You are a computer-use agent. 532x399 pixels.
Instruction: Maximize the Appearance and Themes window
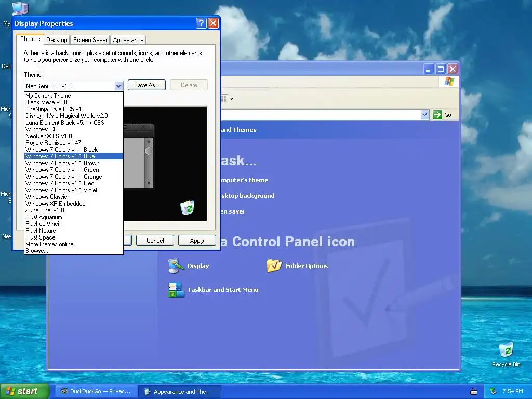(441, 69)
